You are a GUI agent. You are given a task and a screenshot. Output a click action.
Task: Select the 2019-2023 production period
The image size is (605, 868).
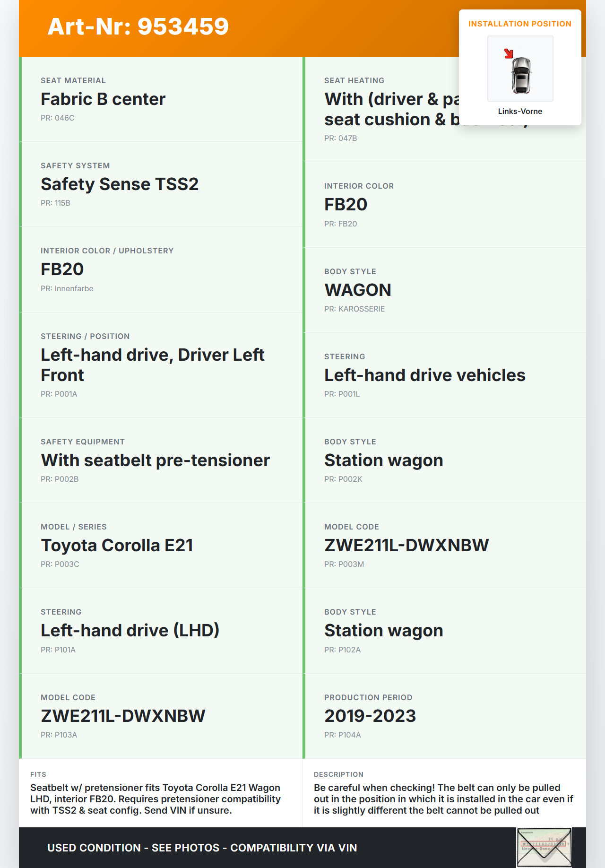pyautogui.click(x=370, y=716)
